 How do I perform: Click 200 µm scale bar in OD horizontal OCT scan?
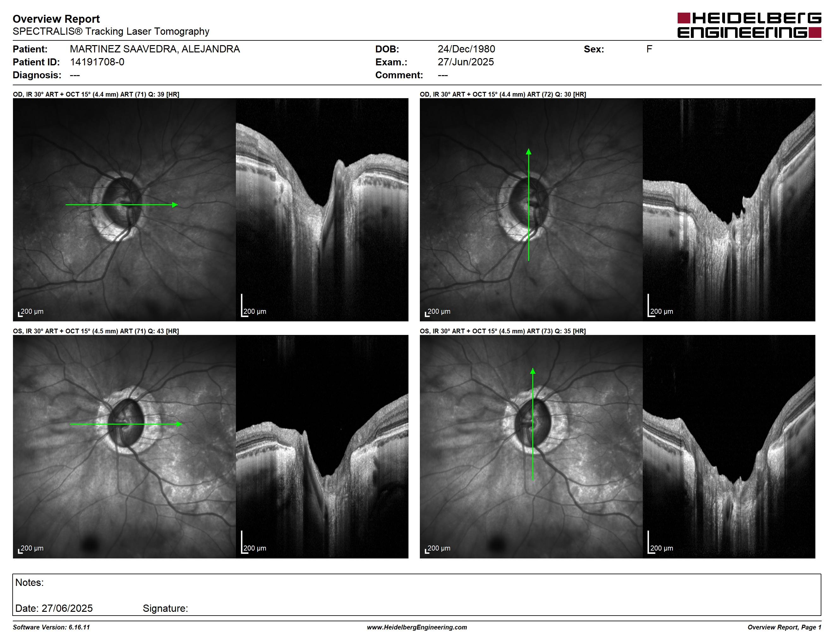tap(254, 306)
